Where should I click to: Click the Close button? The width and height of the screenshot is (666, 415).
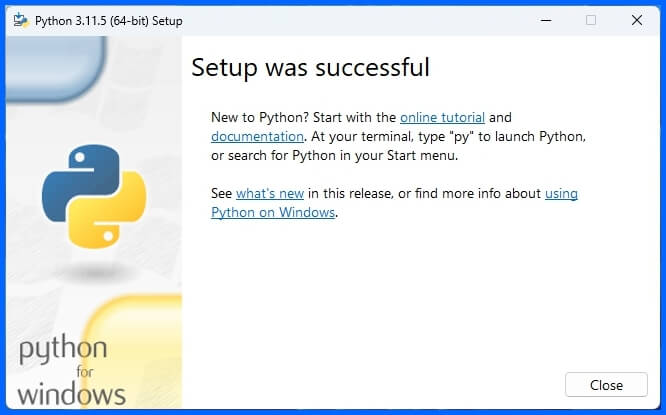[x=606, y=385]
